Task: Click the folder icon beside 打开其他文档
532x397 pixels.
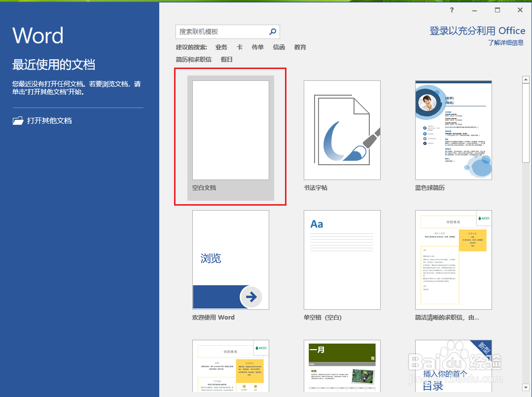Action: [18, 120]
